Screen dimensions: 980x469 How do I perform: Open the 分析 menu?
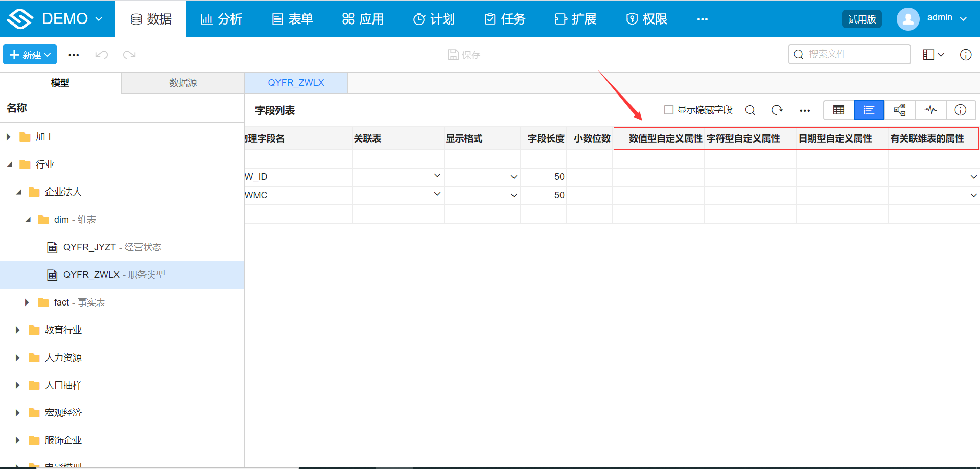tap(221, 19)
